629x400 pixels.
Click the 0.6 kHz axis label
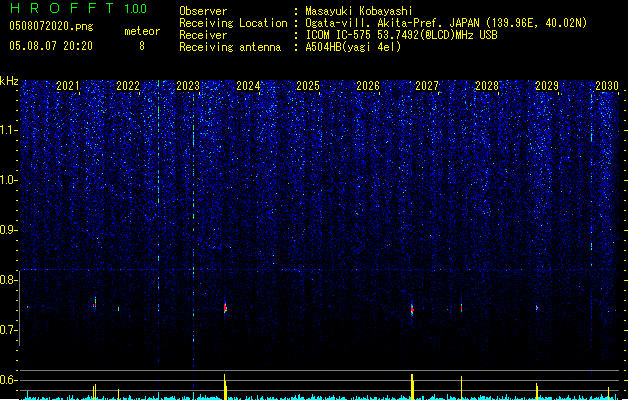(8, 380)
